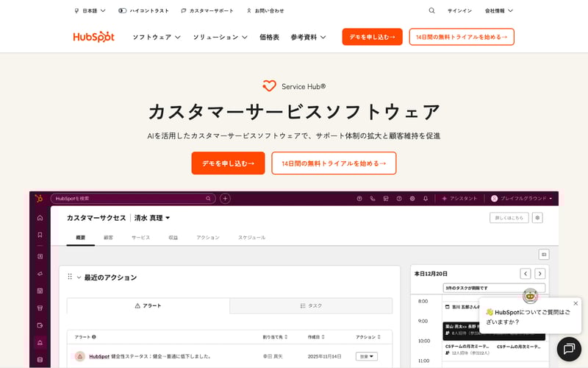Open HubSpot link in alert row

click(99, 356)
